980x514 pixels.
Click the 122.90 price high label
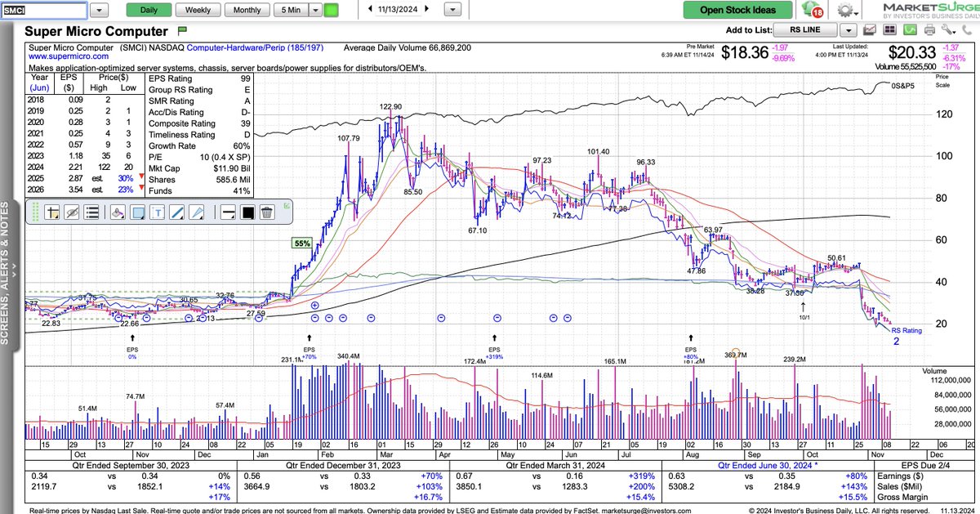[x=390, y=107]
